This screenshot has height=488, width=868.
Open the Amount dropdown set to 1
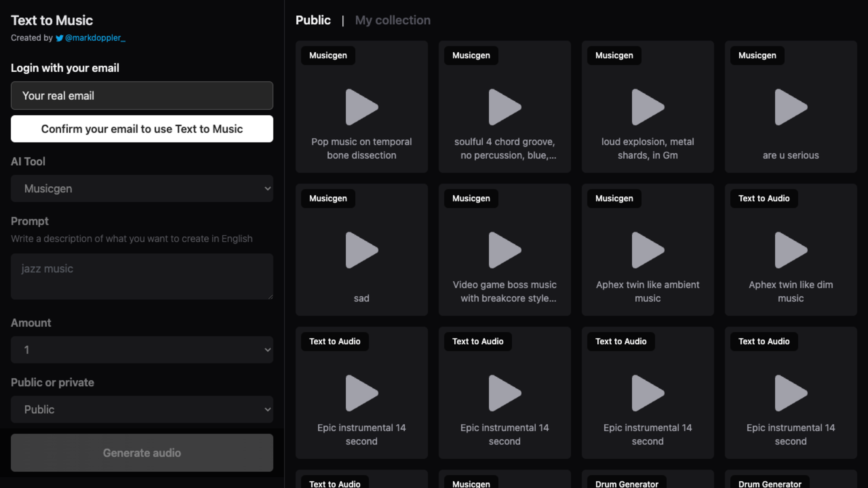pos(142,350)
